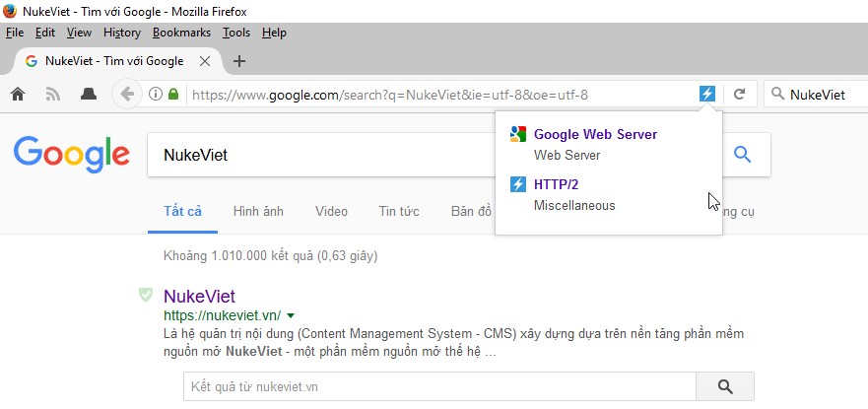Open the NukeViet search result title link
The height and width of the screenshot is (409, 868).
tap(199, 296)
